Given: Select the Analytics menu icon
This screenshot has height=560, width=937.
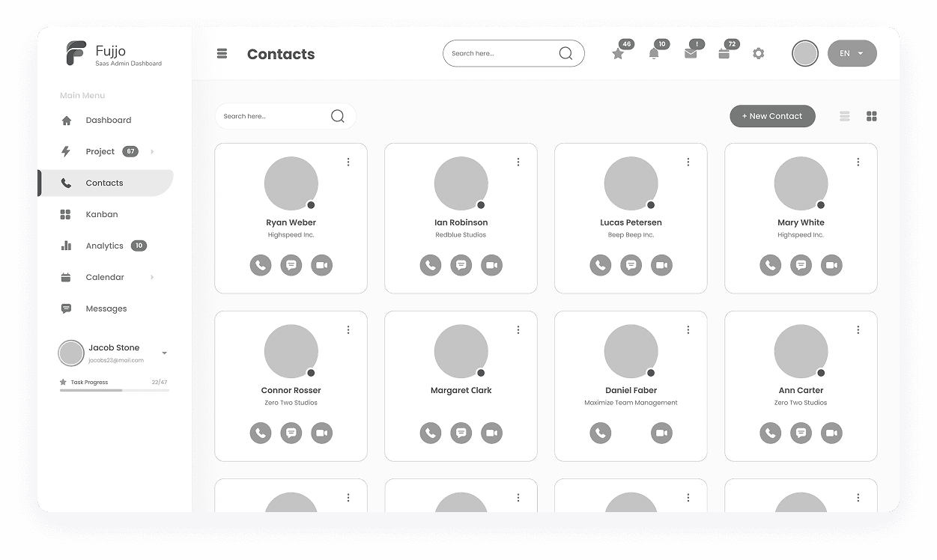Looking at the screenshot, I should (x=66, y=245).
